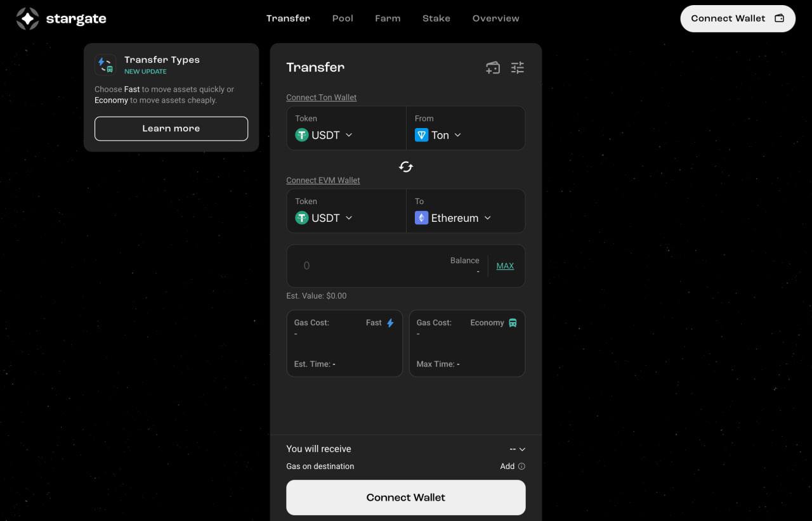This screenshot has height=521, width=812.
Task: Open transfer settings sliders icon
Action: (x=518, y=67)
